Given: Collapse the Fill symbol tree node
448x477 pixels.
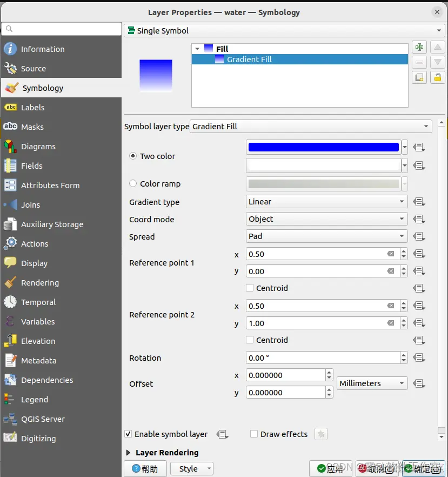Looking at the screenshot, I should tap(197, 49).
